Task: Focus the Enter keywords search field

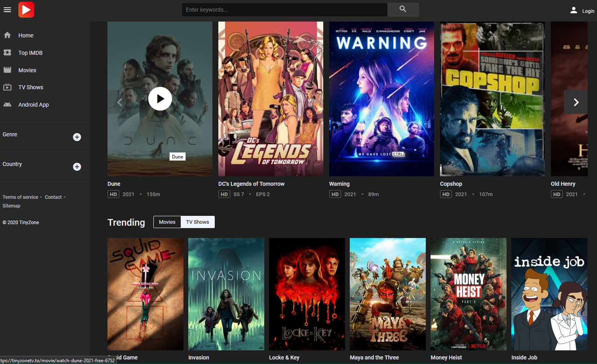Action: 285,9
